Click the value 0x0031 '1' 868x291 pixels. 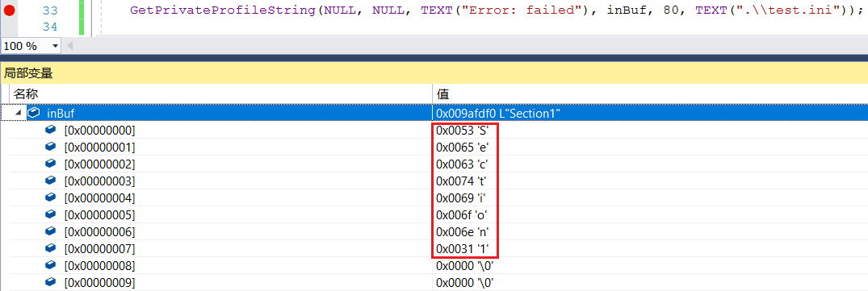pyautogui.click(x=462, y=248)
